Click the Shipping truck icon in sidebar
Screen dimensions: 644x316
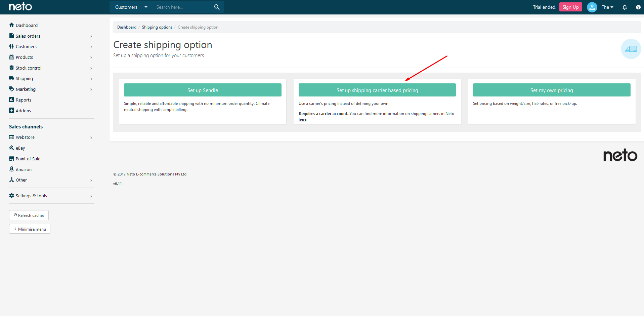click(11, 78)
